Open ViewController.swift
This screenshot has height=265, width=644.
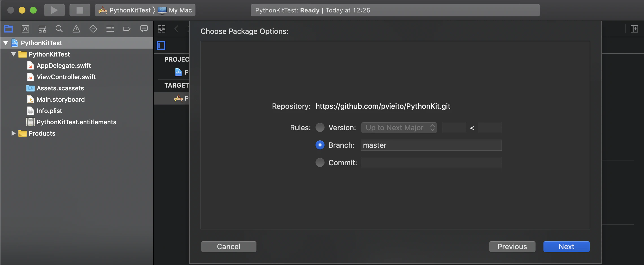tap(66, 77)
